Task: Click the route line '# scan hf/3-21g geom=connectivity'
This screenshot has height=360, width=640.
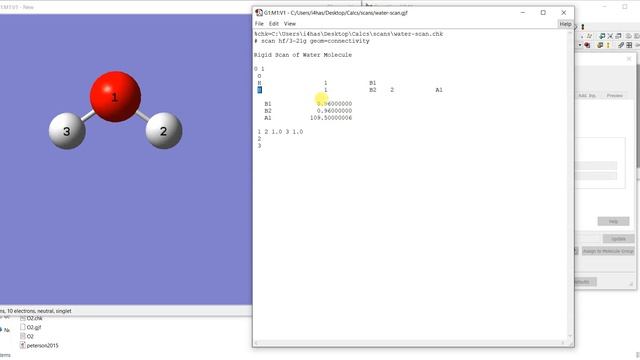Action: [x=311, y=41]
